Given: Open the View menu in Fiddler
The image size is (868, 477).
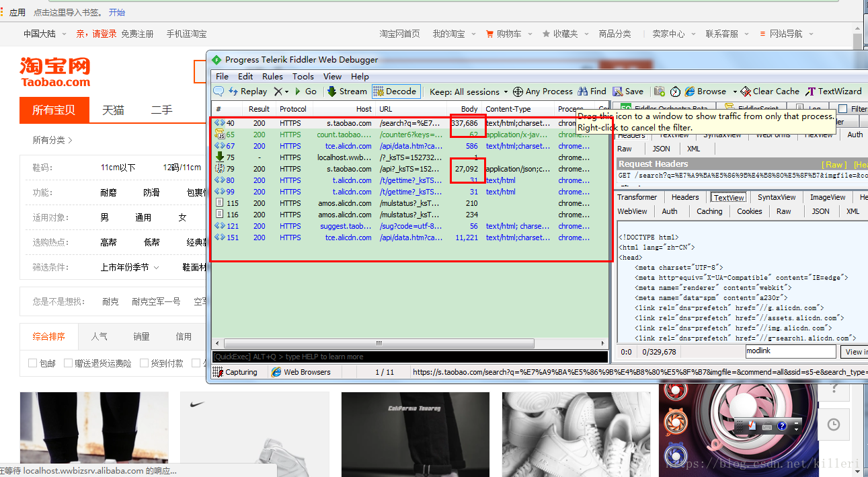Looking at the screenshot, I should pyautogui.click(x=332, y=77).
